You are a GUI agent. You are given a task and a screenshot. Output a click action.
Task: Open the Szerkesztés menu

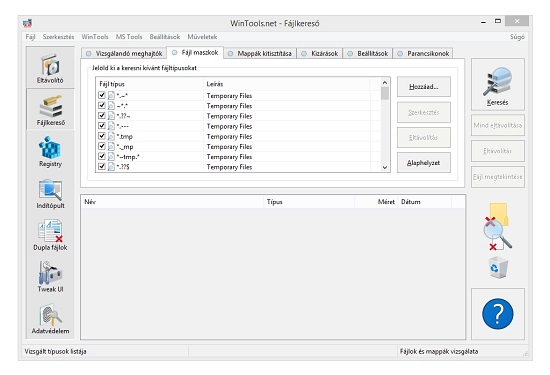(x=58, y=37)
